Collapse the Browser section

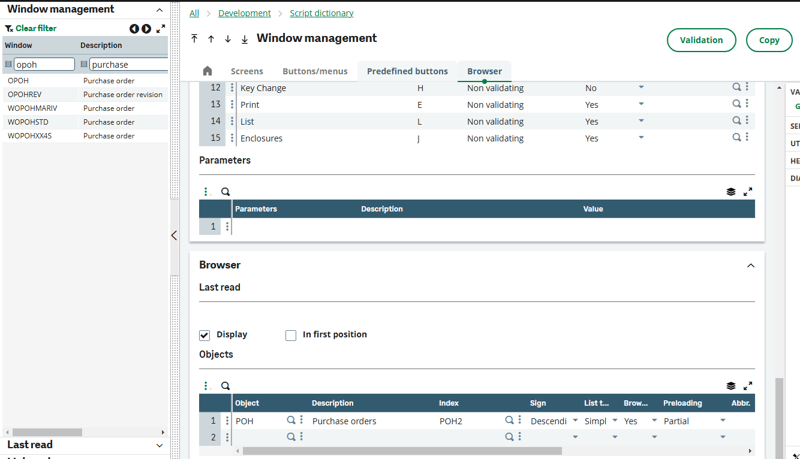pos(750,266)
